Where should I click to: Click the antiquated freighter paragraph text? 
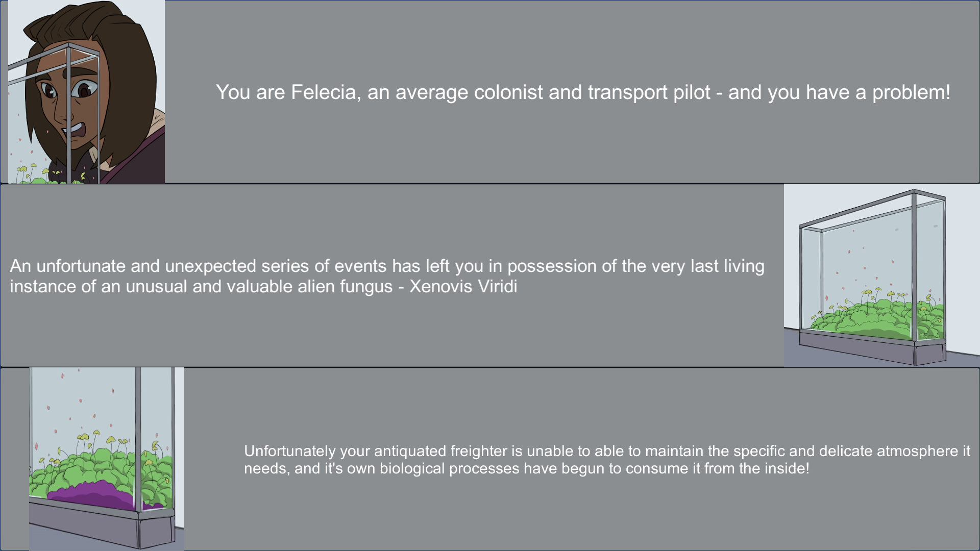[607, 460]
